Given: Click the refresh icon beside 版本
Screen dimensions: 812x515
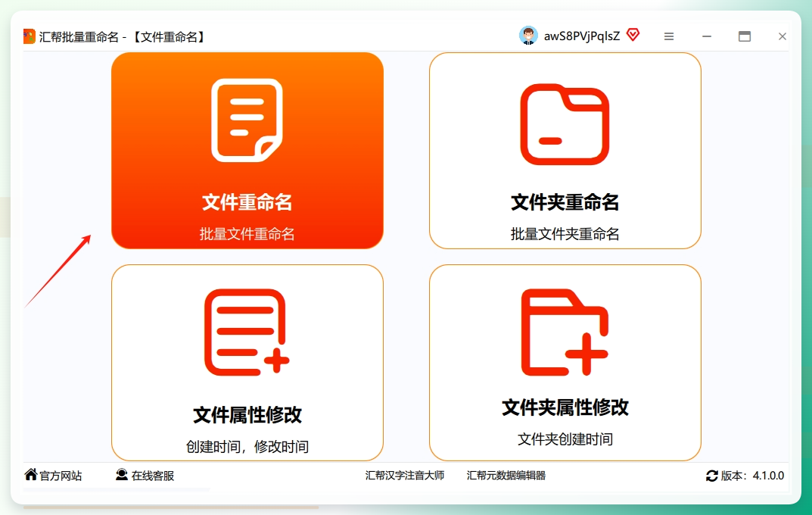Looking at the screenshot, I should pyautogui.click(x=712, y=476).
